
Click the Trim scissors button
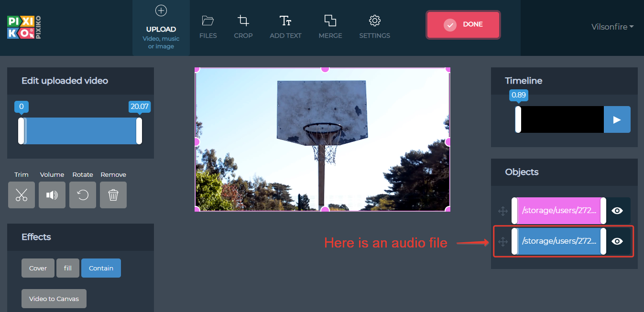[x=22, y=195]
